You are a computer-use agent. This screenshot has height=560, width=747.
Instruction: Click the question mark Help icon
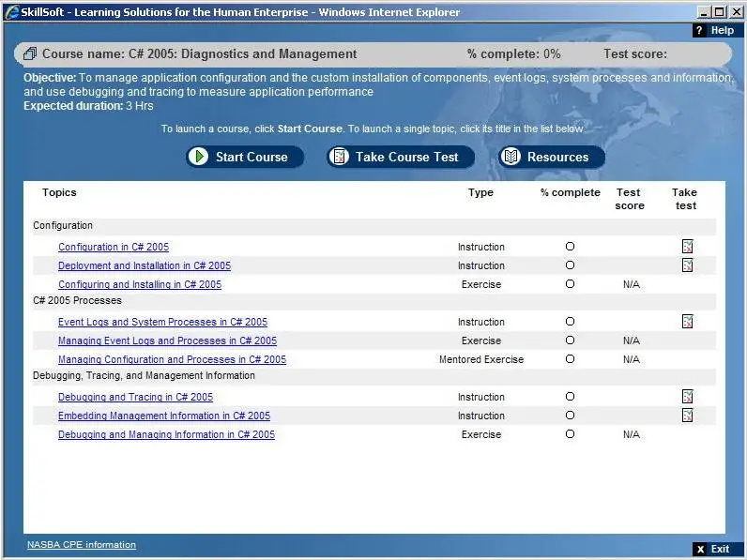pos(699,30)
